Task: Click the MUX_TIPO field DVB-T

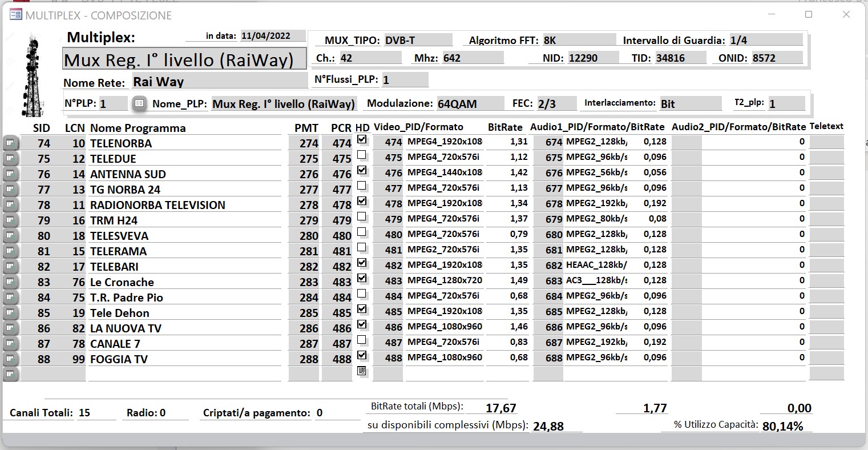Action: click(418, 40)
